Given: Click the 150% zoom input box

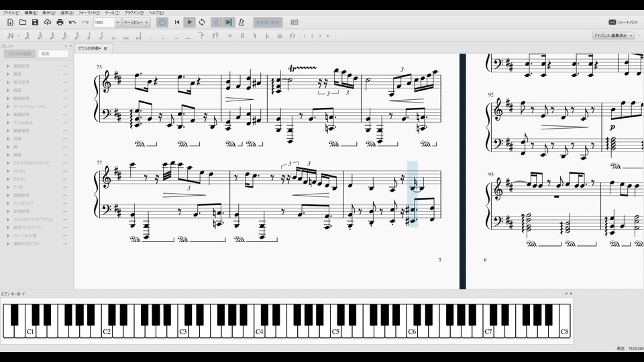Looking at the screenshot, I should pyautogui.click(x=104, y=22).
